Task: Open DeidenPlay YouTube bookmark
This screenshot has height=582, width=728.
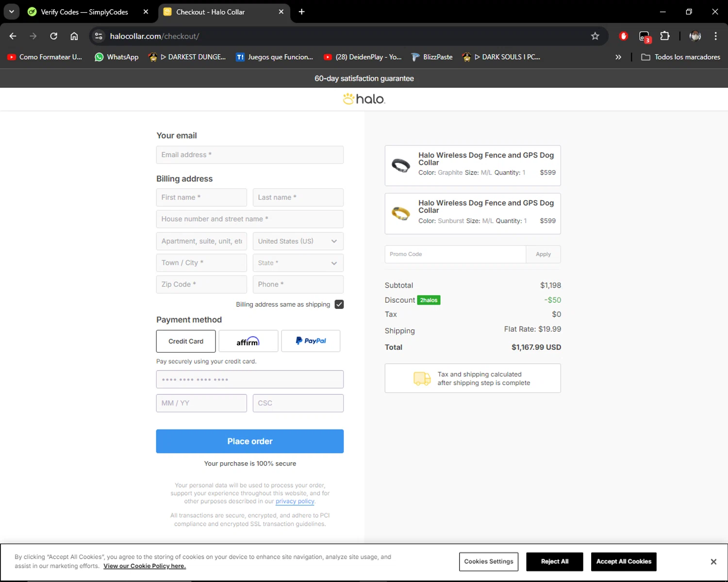Action: point(363,57)
